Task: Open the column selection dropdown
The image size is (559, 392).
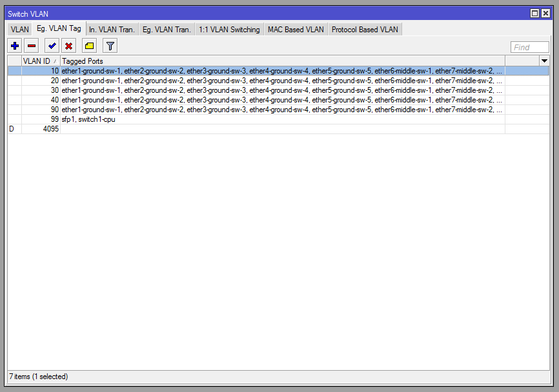Action: tap(544, 61)
